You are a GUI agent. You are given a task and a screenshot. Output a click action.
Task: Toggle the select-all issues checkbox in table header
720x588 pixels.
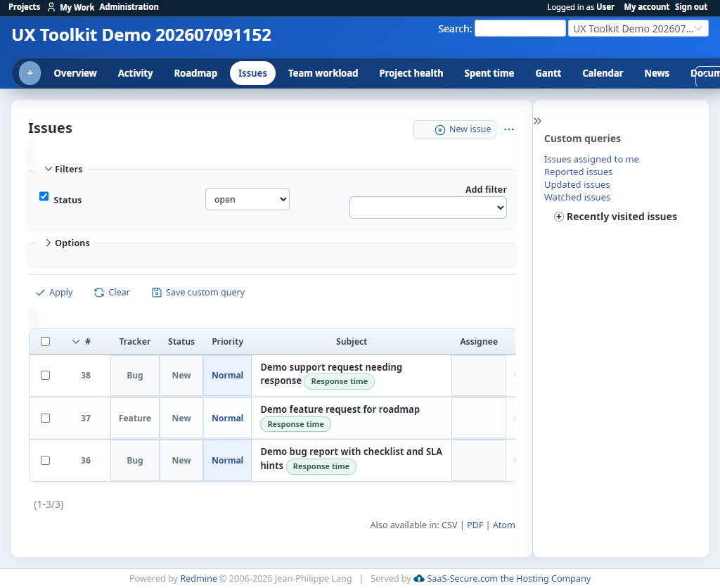[46, 341]
